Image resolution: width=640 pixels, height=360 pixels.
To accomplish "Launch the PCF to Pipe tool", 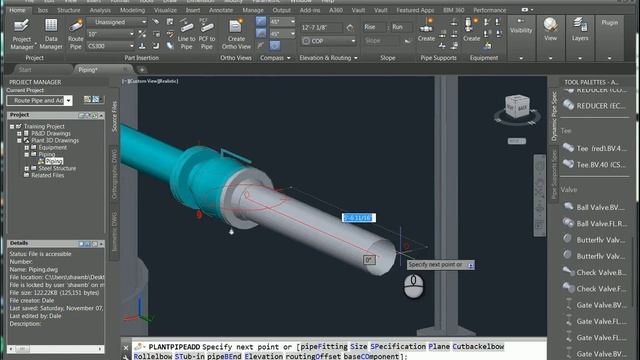I will pos(207,34).
